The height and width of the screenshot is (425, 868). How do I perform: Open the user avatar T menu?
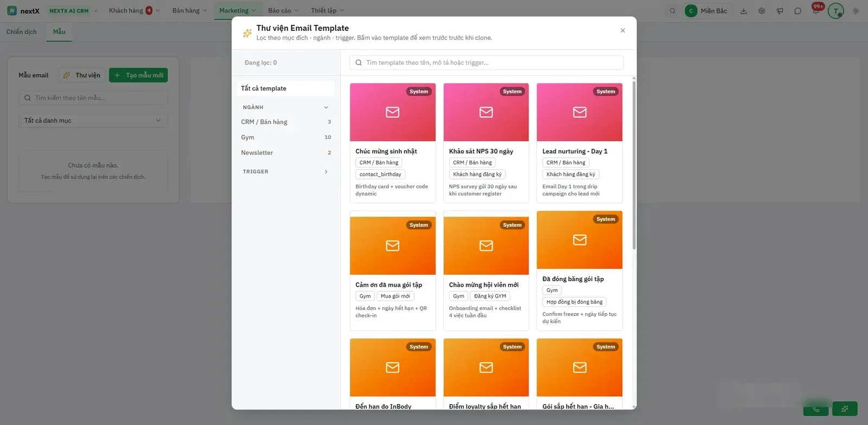click(x=836, y=11)
